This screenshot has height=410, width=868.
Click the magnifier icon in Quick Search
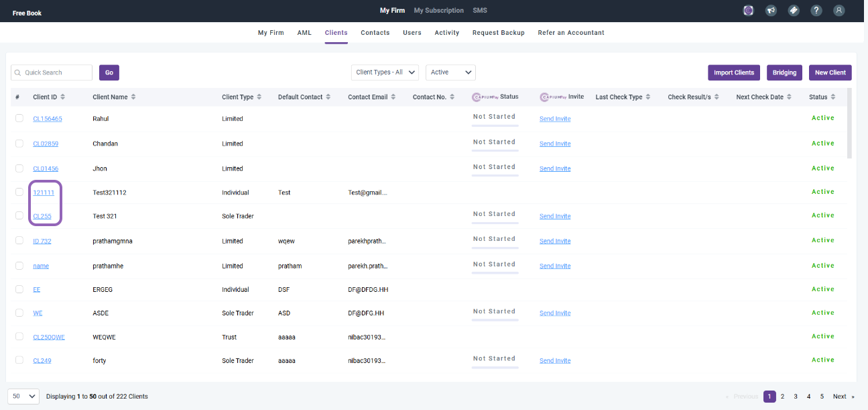coord(18,72)
